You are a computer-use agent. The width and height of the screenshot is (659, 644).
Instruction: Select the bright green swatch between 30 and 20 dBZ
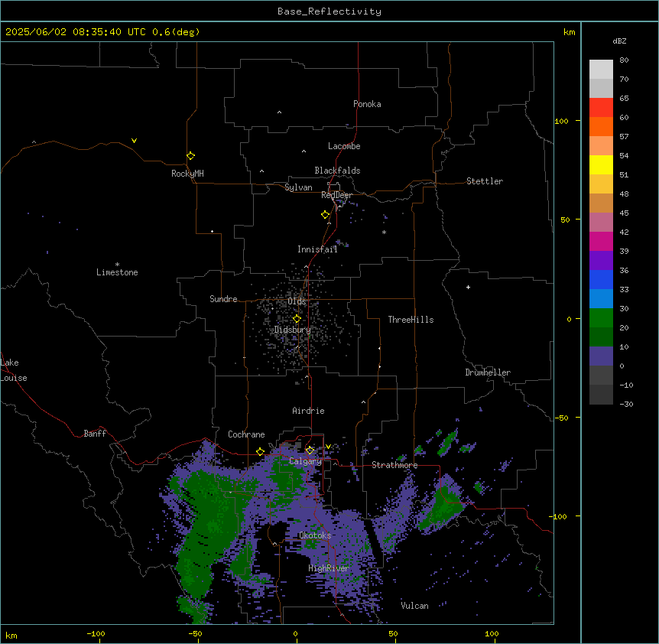(x=601, y=318)
